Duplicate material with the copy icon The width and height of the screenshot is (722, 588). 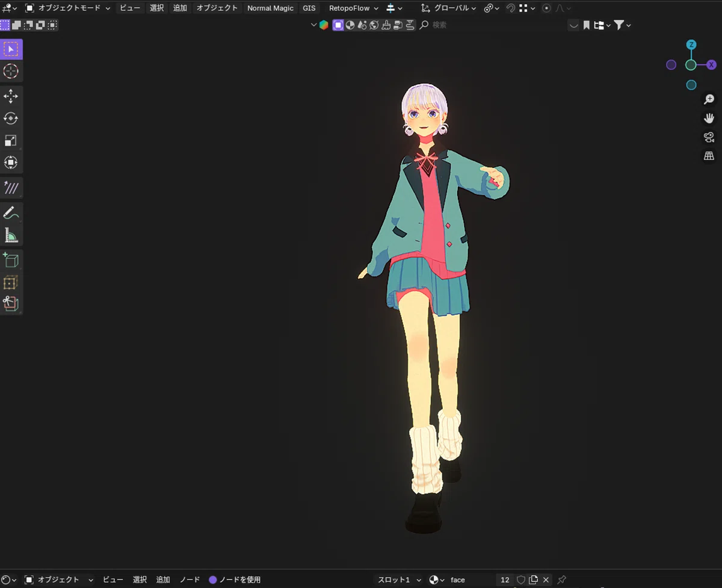(x=533, y=580)
